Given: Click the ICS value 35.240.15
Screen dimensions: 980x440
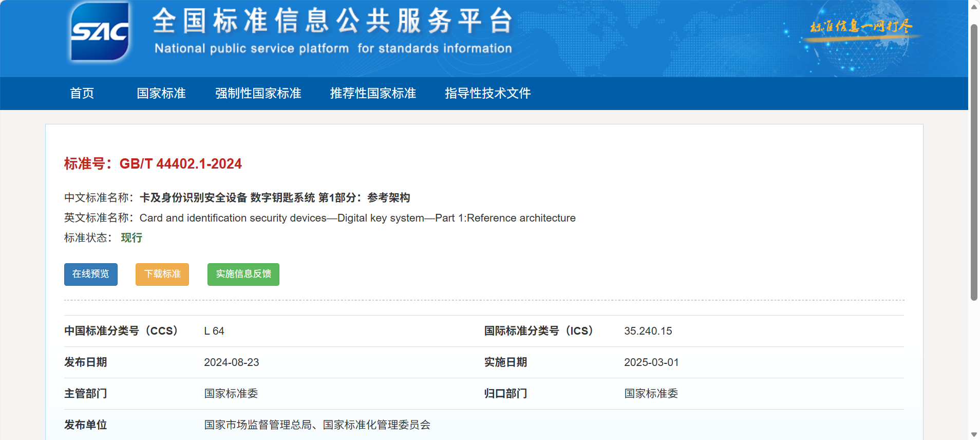Looking at the screenshot, I should pyautogui.click(x=648, y=331).
